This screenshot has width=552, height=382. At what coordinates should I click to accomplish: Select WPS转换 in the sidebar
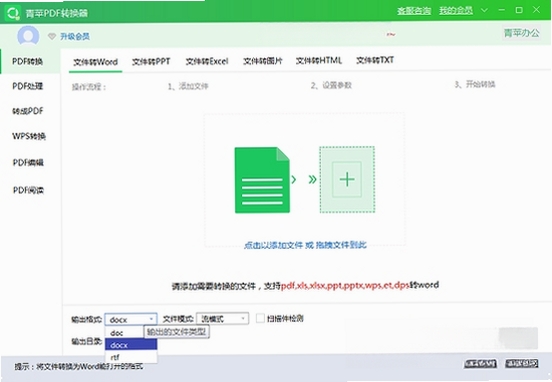click(x=29, y=136)
